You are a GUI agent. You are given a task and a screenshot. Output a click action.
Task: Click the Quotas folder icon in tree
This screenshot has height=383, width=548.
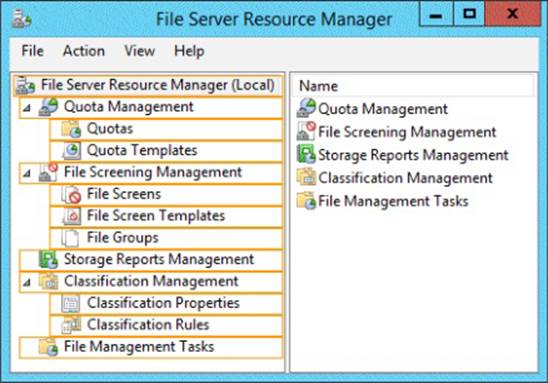[71, 129]
